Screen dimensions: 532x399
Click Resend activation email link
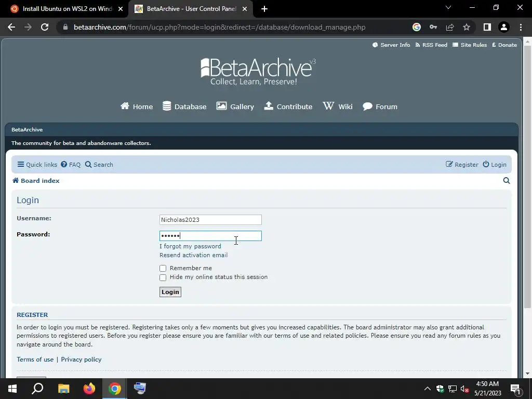tap(193, 255)
